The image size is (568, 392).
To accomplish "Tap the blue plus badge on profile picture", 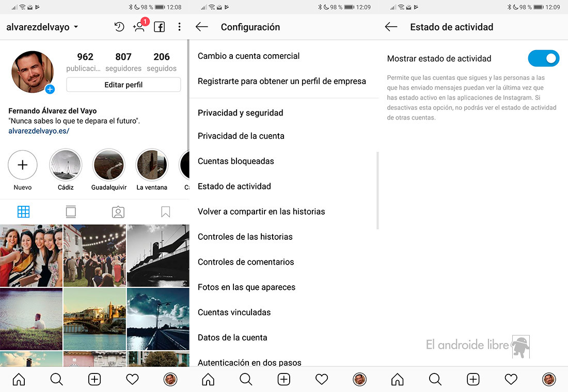I will tap(50, 89).
